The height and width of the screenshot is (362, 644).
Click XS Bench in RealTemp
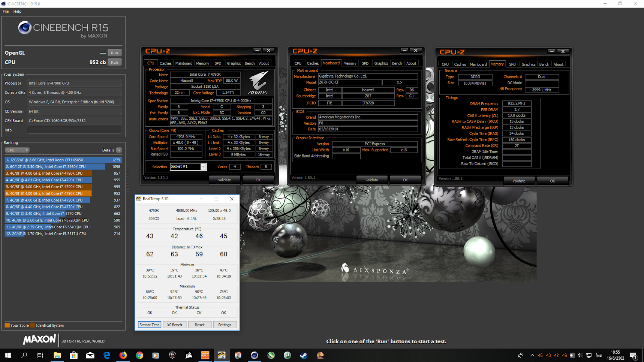click(x=174, y=325)
